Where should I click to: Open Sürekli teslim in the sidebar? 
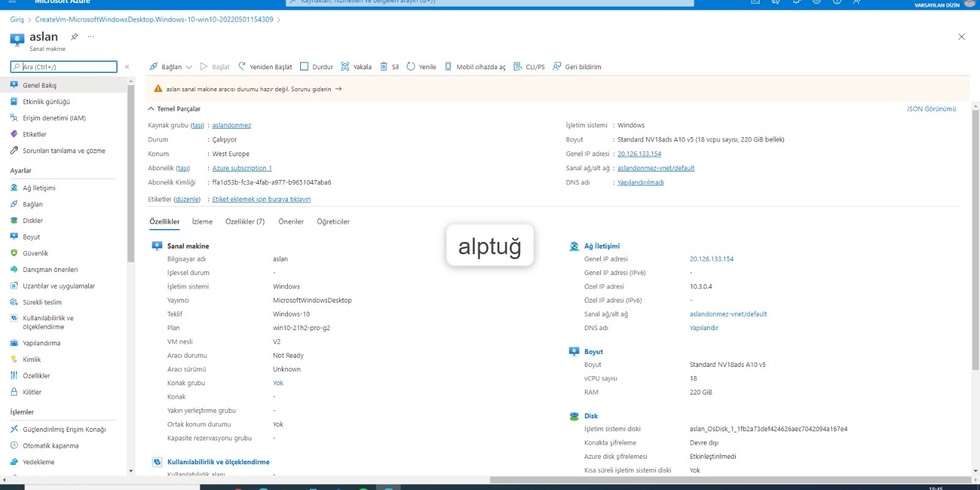[x=42, y=302]
